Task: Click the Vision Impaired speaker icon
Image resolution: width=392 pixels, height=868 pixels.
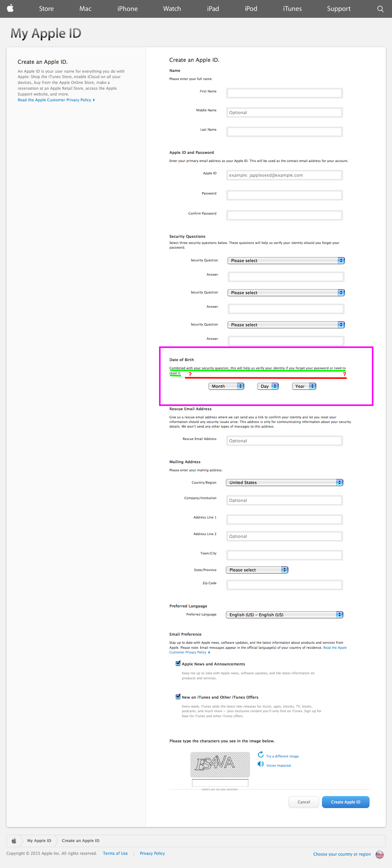Action: (261, 764)
